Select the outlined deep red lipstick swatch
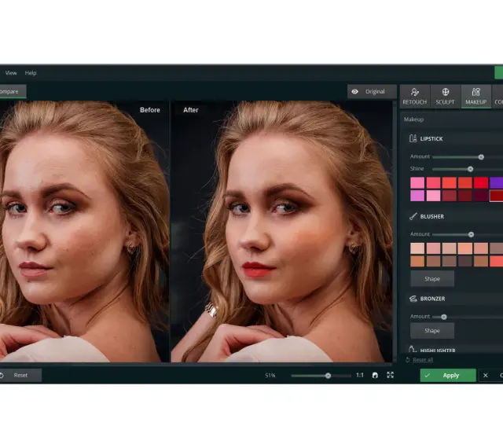This screenshot has width=503, height=448. 496,196
